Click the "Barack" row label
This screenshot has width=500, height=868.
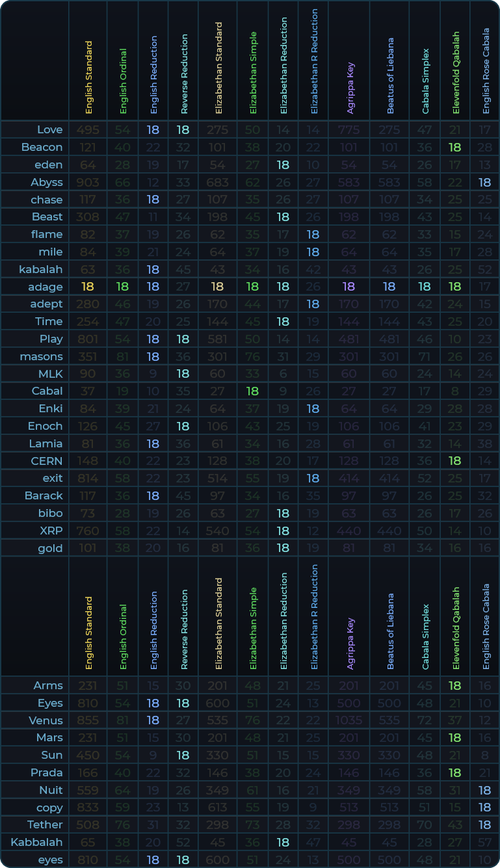pyautogui.click(x=44, y=495)
